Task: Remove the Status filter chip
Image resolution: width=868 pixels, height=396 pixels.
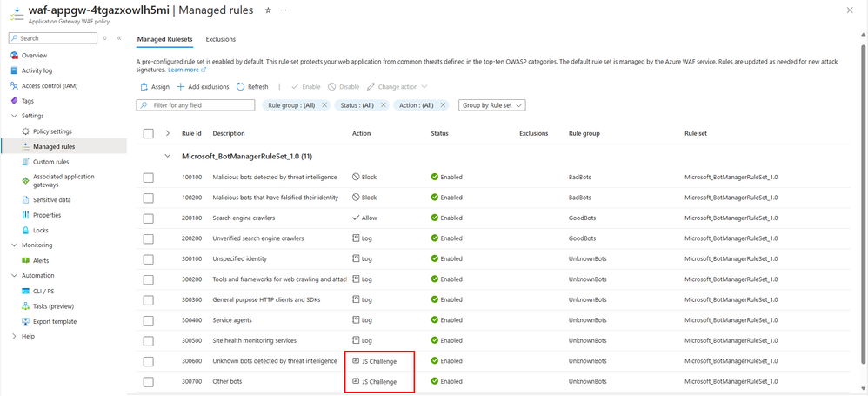Action: point(383,105)
